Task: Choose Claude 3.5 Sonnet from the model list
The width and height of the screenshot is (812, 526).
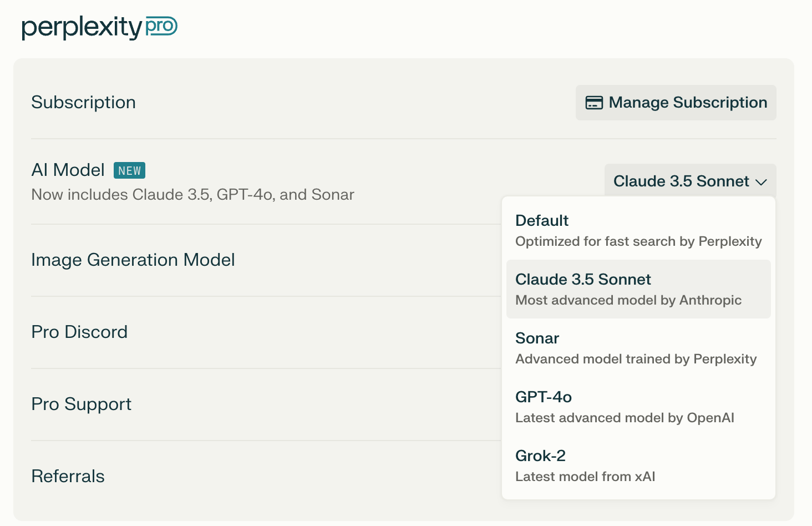Action: (638, 289)
